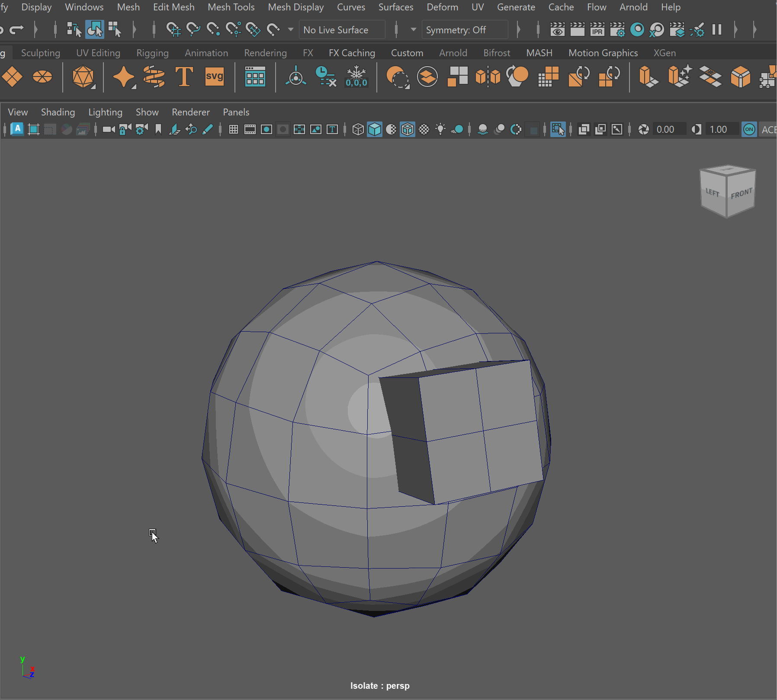
Task: Open the Shading panel menu
Action: 58,112
